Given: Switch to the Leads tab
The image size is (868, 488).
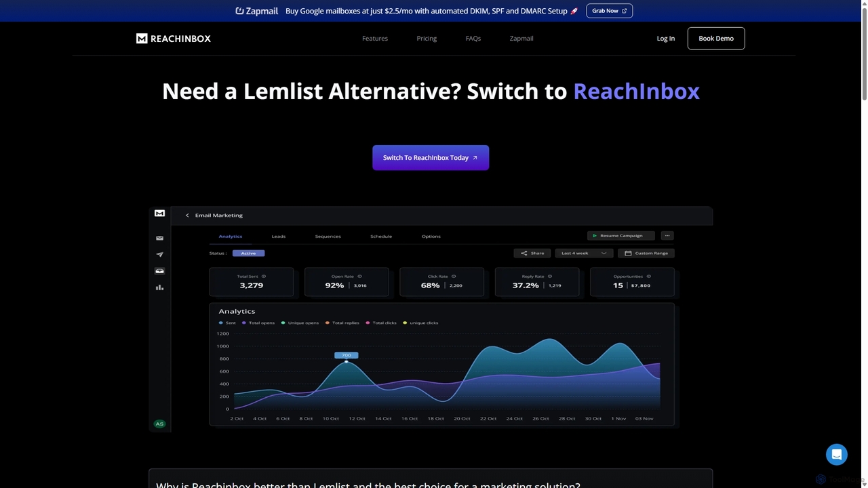Looking at the screenshot, I should pyautogui.click(x=279, y=237).
